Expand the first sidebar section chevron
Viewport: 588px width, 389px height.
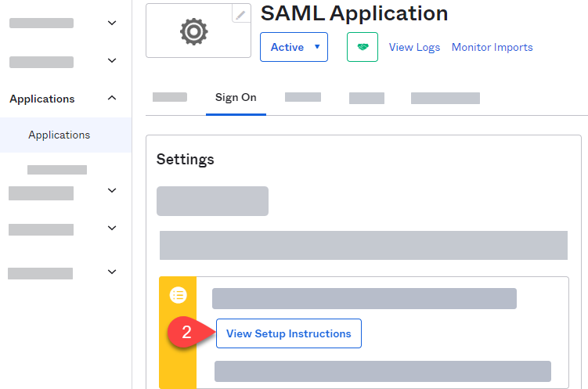112,23
